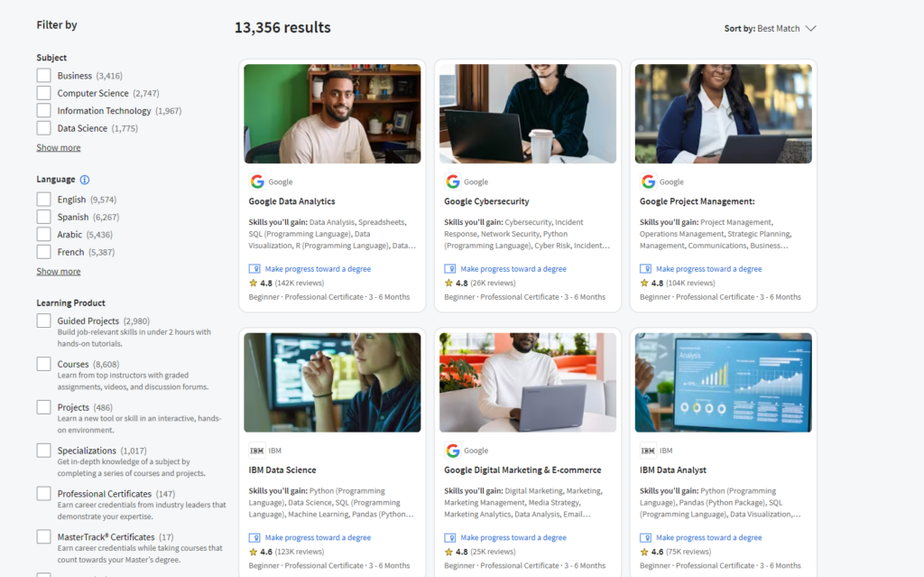
Task: Click star icon on Google Digital Marketing card
Action: 449,553
